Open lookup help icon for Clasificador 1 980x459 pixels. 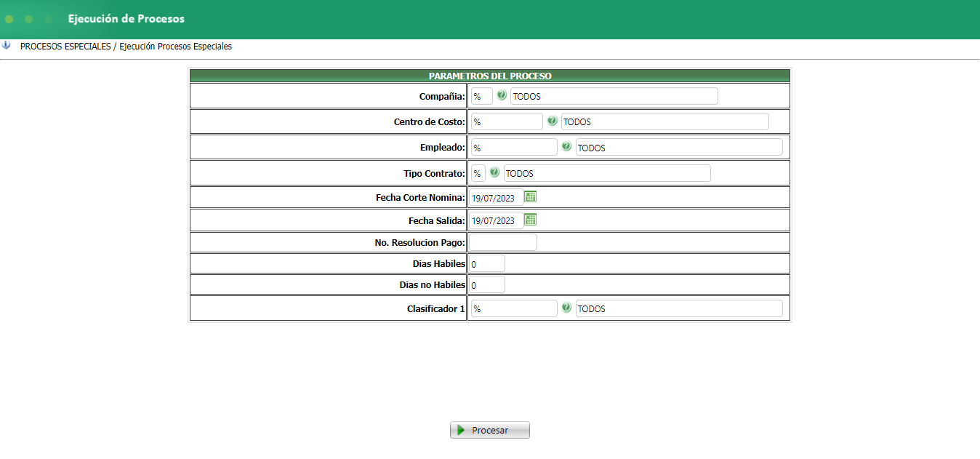coord(566,308)
